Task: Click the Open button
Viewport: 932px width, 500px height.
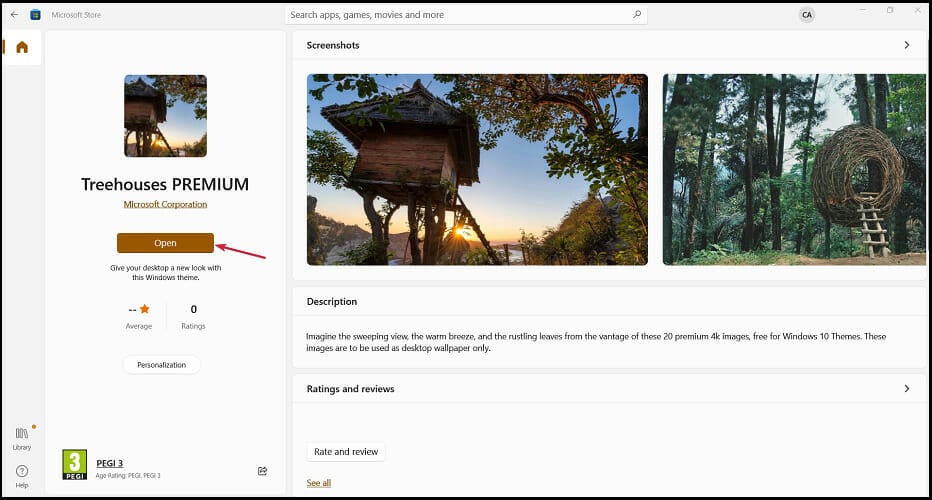Action: pos(165,243)
